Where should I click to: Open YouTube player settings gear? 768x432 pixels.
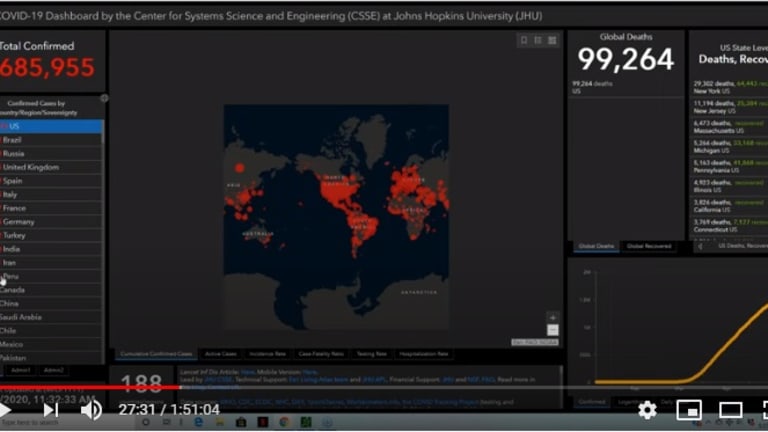click(x=648, y=410)
